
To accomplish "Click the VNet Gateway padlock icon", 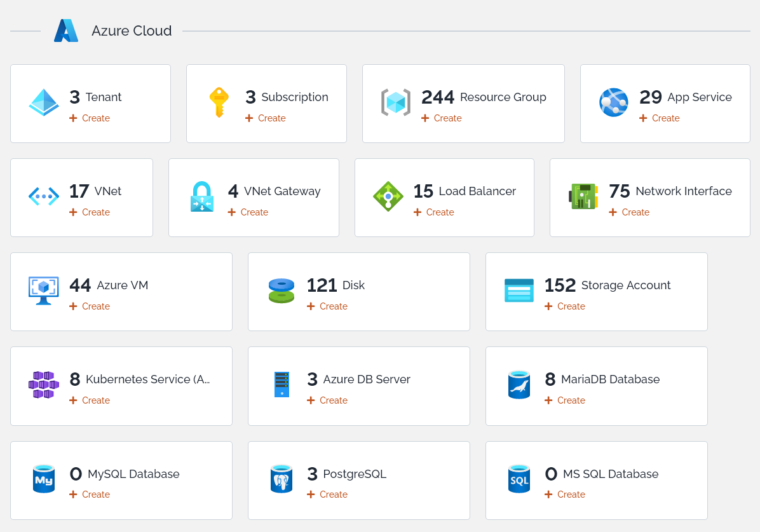I will coord(202,196).
